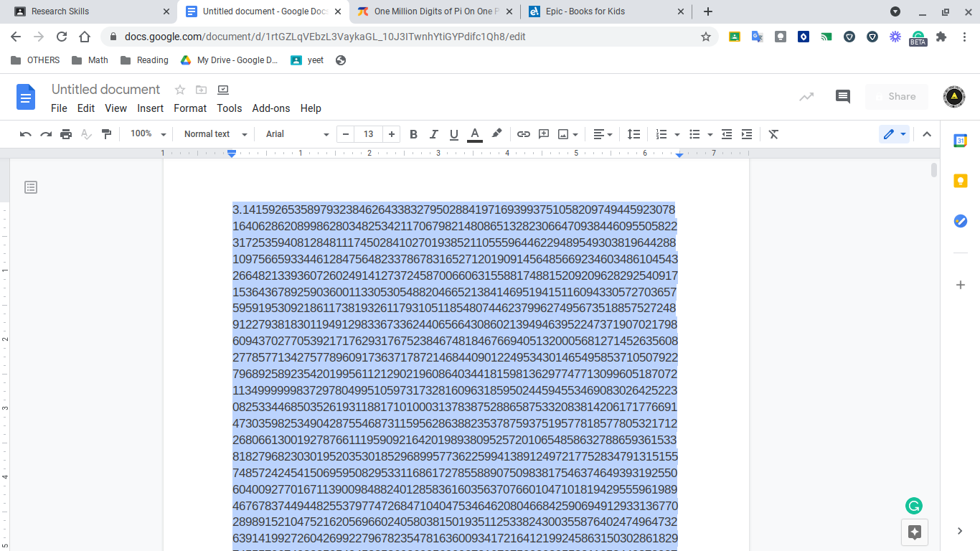Select the Paint format tool
Screen dimensions: 980x551
[106, 134]
